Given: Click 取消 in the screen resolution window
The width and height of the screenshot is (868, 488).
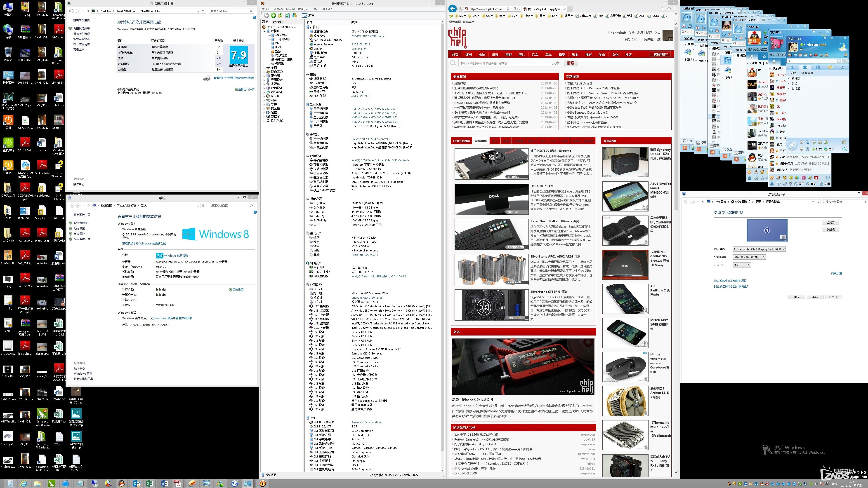Looking at the screenshot, I should click(815, 297).
